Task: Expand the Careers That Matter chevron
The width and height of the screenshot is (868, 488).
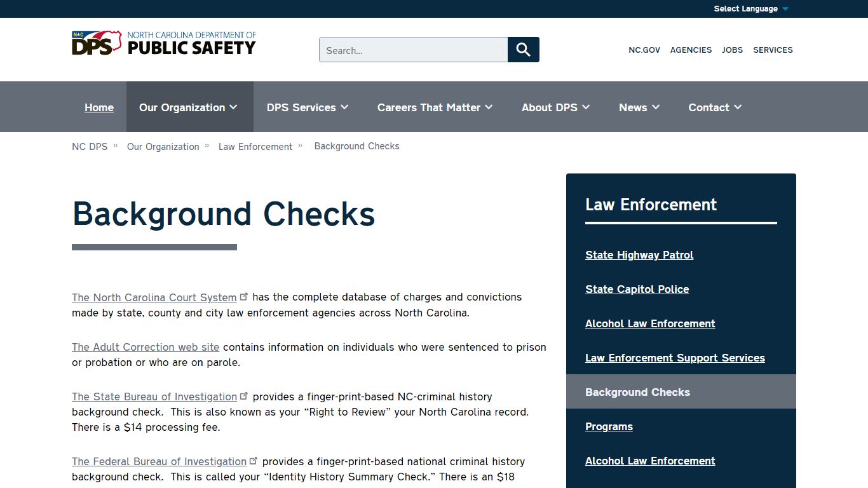Action: point(489,107)
